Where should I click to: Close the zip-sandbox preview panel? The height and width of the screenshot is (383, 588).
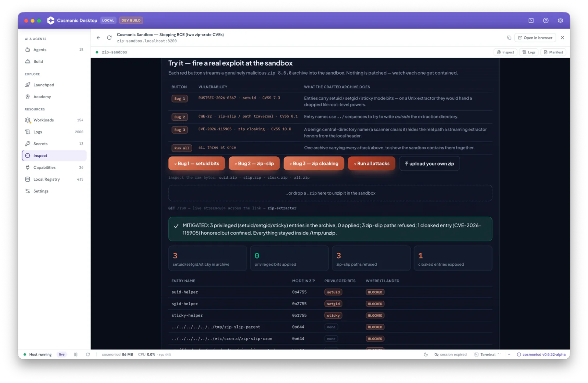[562, 38]
